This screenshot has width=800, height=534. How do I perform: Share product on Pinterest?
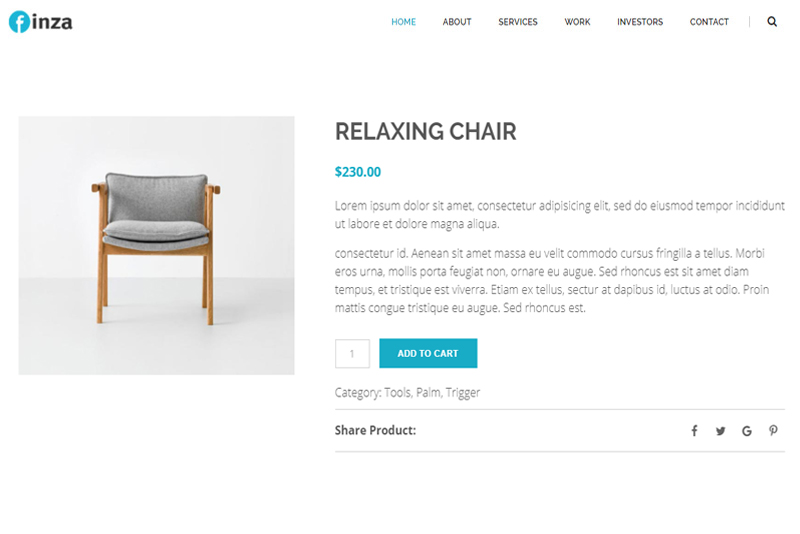(773, 431)
